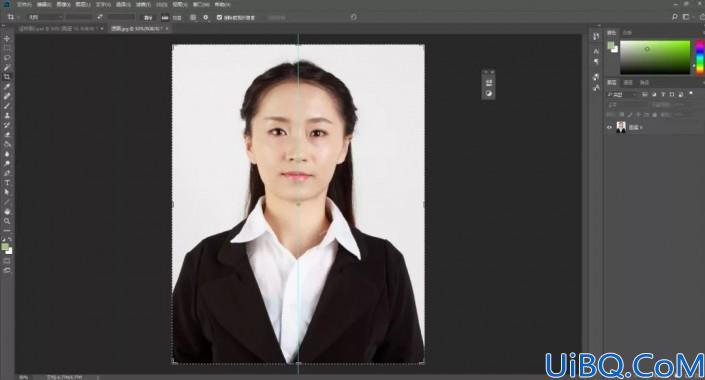This screenshot has width=705, height=380.
Task: Select the Brush tool
Action: 7,106
